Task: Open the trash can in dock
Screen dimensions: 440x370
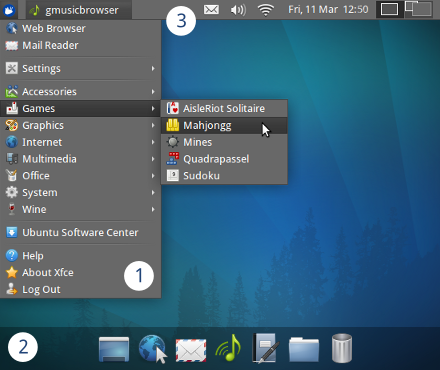Action: coord(342,348)
